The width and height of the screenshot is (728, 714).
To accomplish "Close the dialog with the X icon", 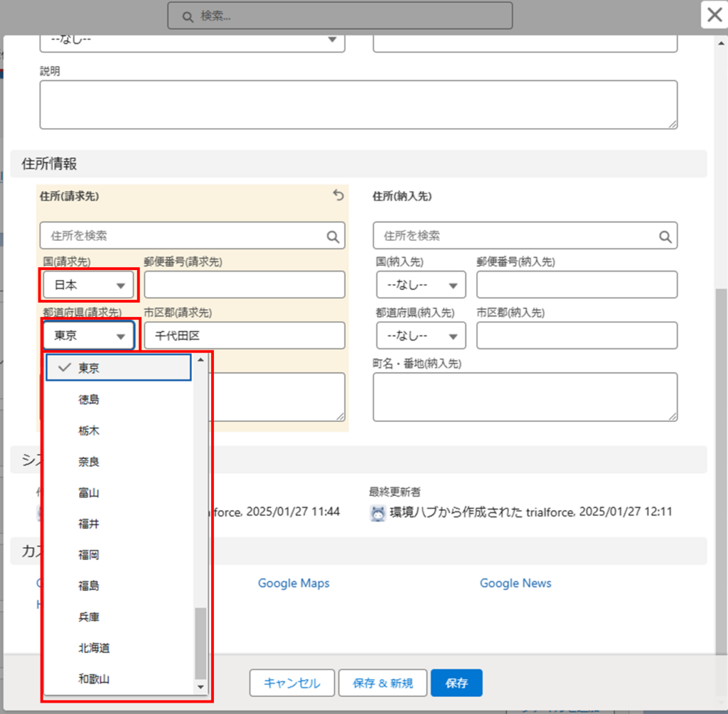I will pyautogui.click(x=713, y=15).
